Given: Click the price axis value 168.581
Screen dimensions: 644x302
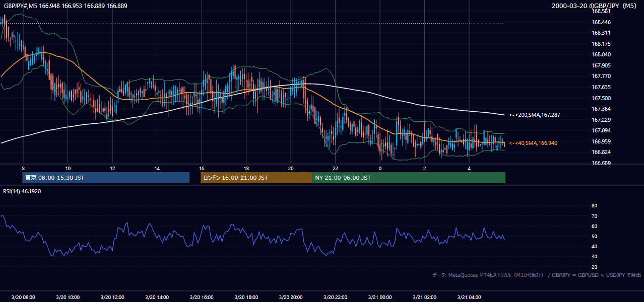Looking at the screenshot, I should (601, 11).
